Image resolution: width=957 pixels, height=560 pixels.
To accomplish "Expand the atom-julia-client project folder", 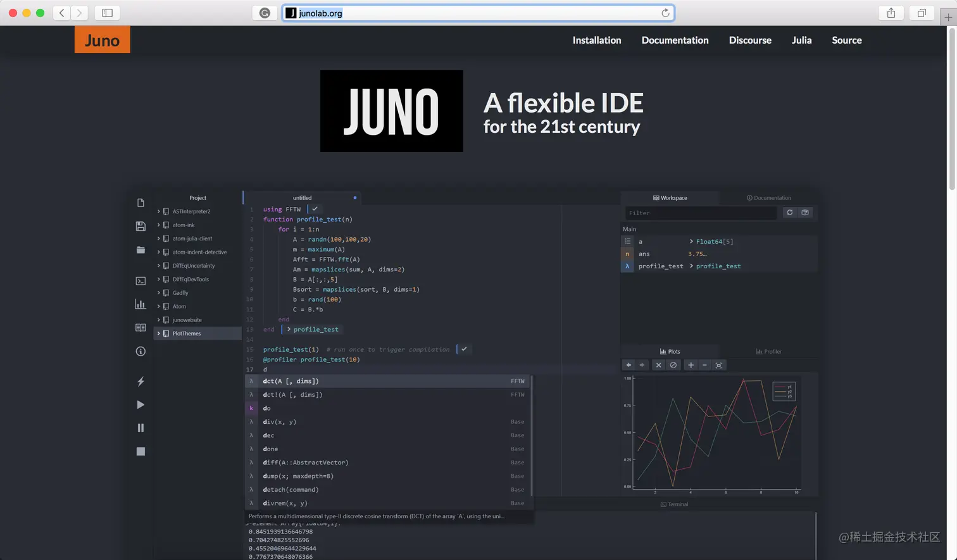I will 159,239.
